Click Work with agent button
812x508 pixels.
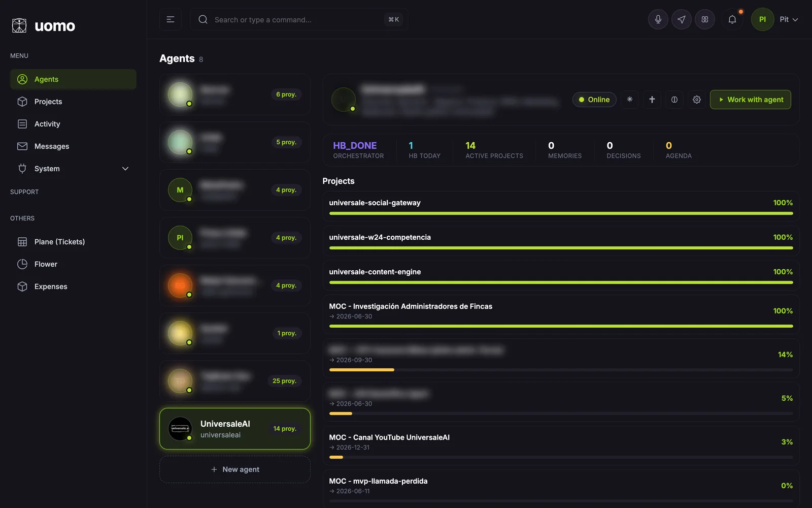[750, 100]
